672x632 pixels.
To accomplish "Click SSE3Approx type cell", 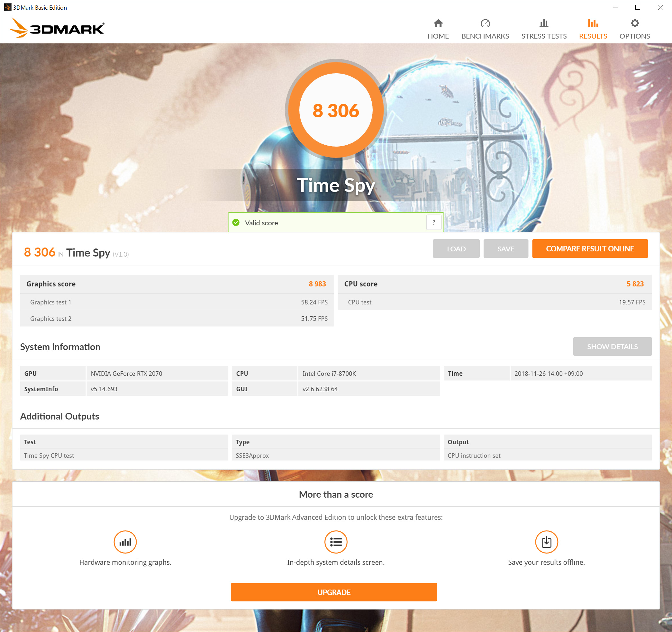I will tap(336, 455).
